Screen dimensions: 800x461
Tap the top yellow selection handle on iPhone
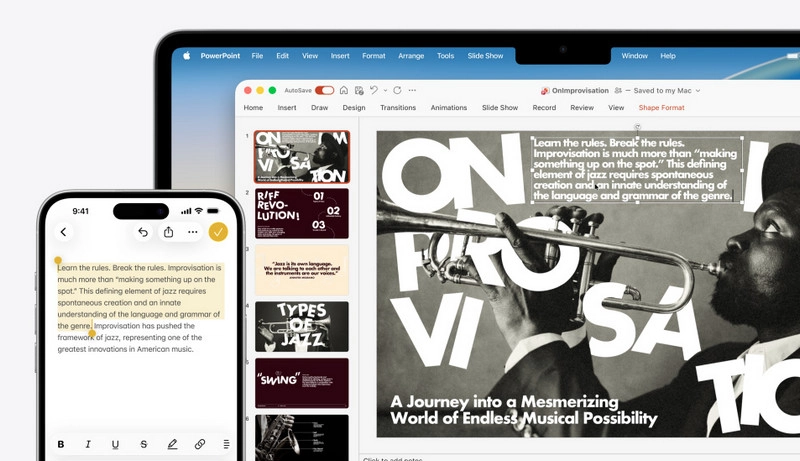tap(58, 260)
